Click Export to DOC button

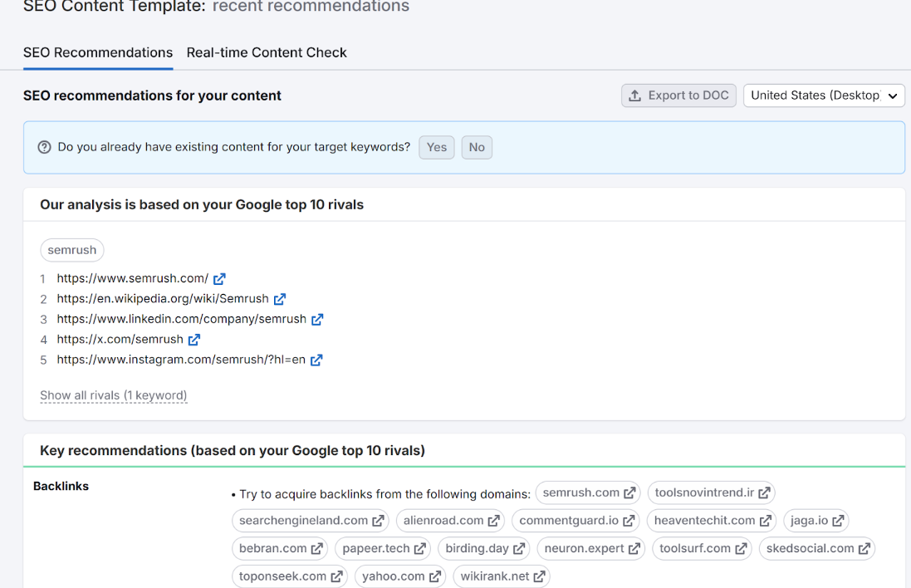(x=678, y=96)
